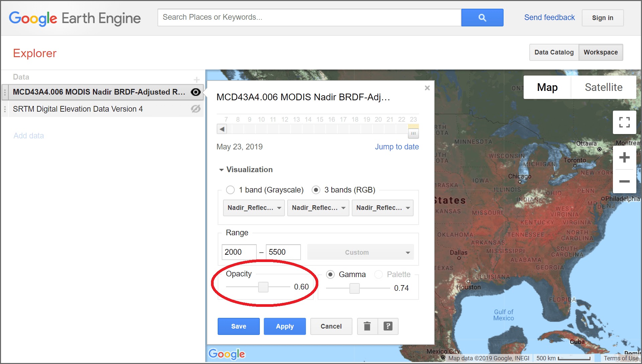Open the third Nadir_Reflec band dropdown
This screenshot has width=642, height=364.
pyautogui.click(x=383, y=208)
